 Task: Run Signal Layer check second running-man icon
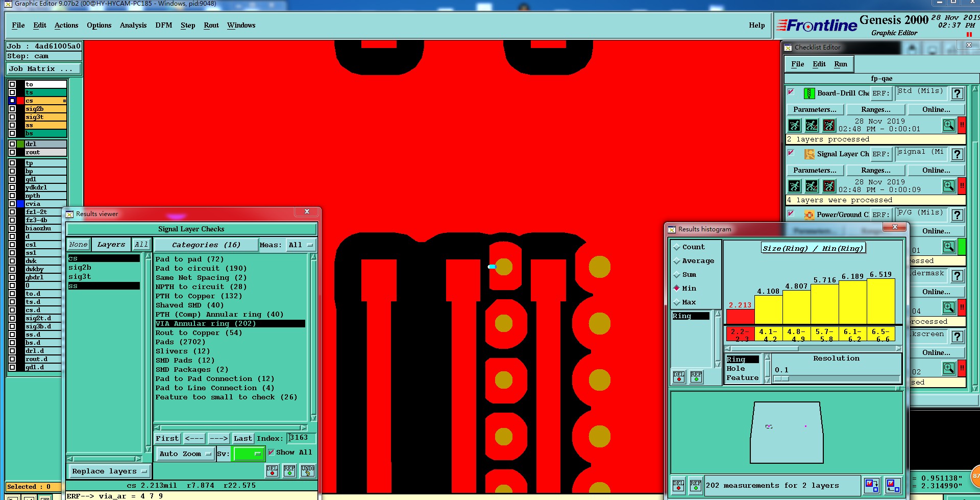click(812, 186)
